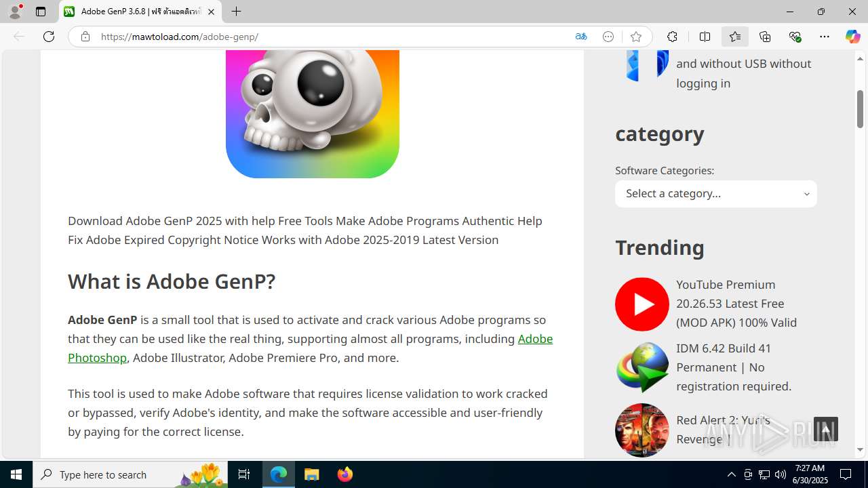Screen dimensions: 868x488
Task: Open a new tab with plus button
Action: point(236,12)
